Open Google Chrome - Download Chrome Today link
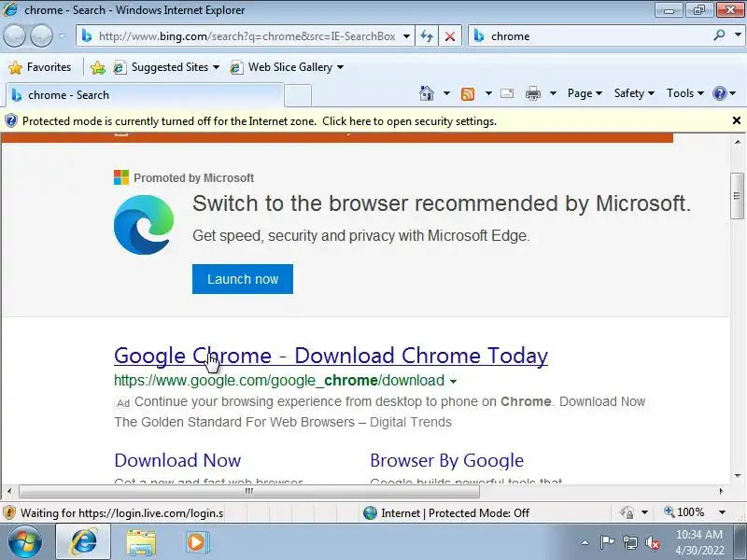747x560 pixels. [x=331, y=356]
